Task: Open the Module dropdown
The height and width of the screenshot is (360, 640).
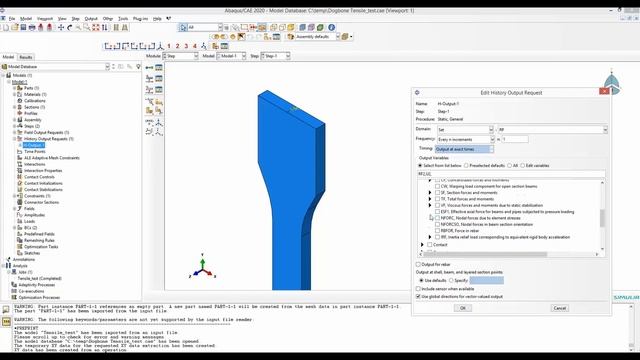Action: [180, 56]
